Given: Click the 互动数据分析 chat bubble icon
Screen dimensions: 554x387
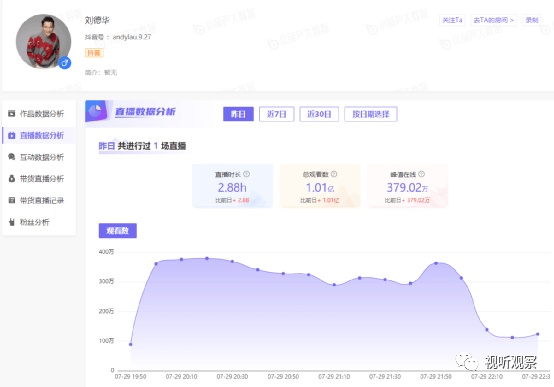Looking at the screenshot, I should 12,157.
